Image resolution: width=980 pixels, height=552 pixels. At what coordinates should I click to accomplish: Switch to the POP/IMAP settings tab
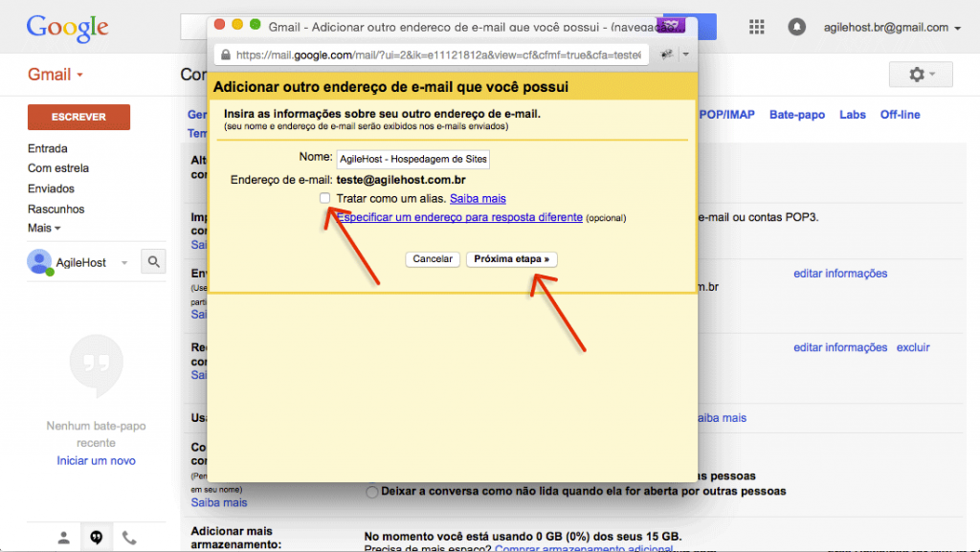pos(727,115)
